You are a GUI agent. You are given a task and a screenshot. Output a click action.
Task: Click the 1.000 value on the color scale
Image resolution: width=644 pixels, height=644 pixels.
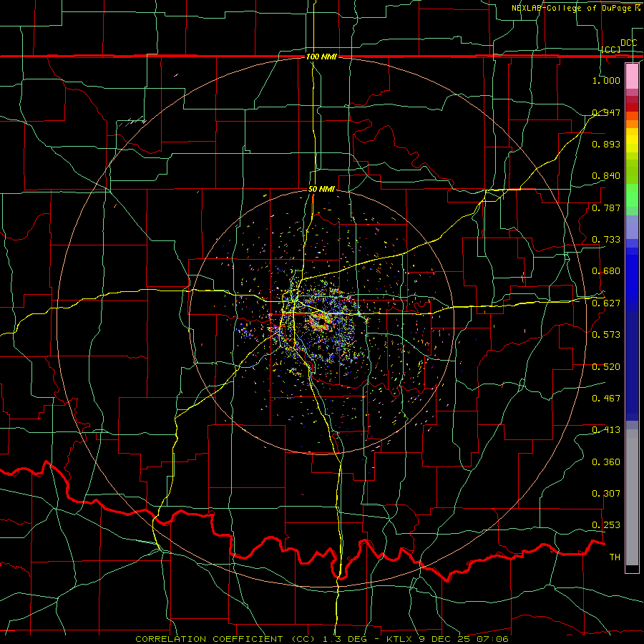606,80
